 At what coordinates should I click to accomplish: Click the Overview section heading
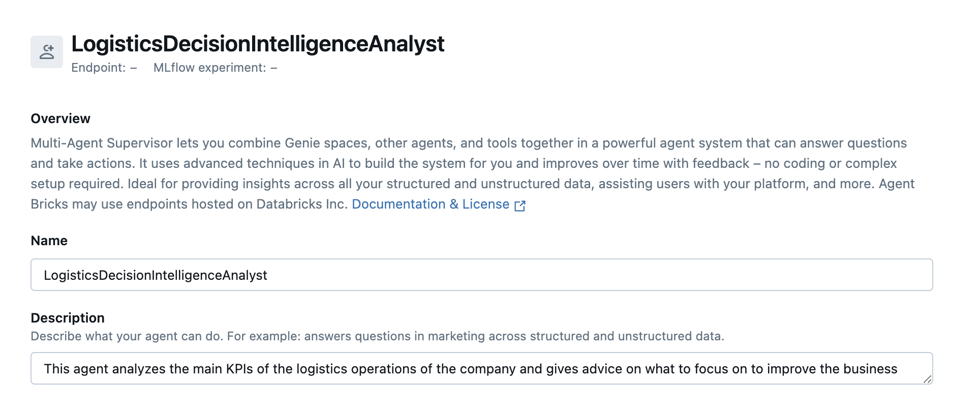click(60, 119)
